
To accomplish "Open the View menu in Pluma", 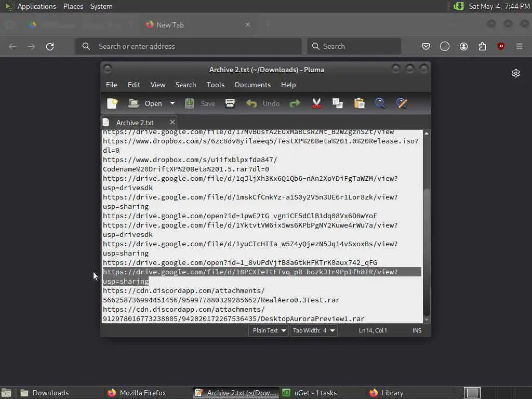I will [x=158, y=85].
